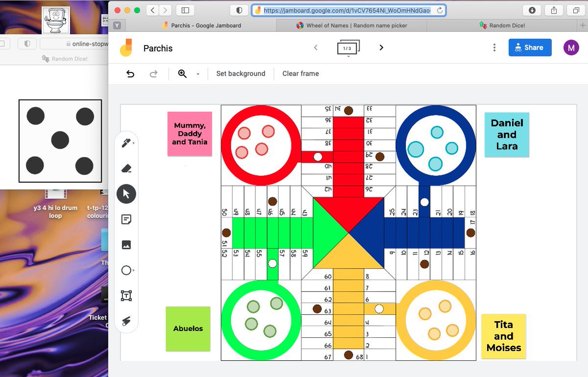Viewport: 588px width, 377px height.
Task: Click the privacy shield icon
Action: click(x=239, y=10)
